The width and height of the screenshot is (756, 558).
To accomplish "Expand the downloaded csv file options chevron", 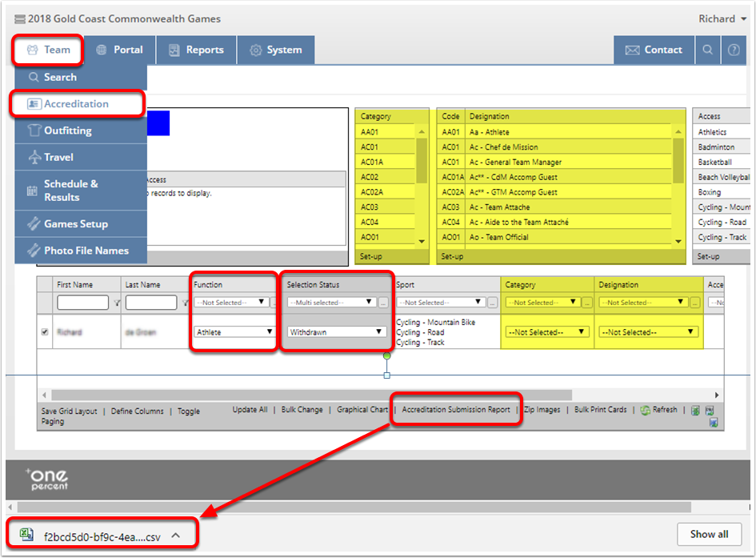I will pos(176,536).
